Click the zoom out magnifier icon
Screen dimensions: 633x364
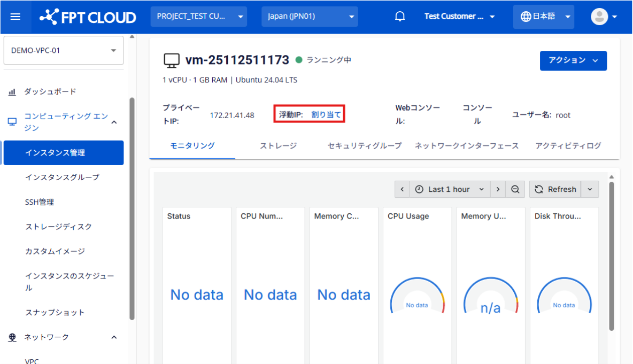coord(515,189)
